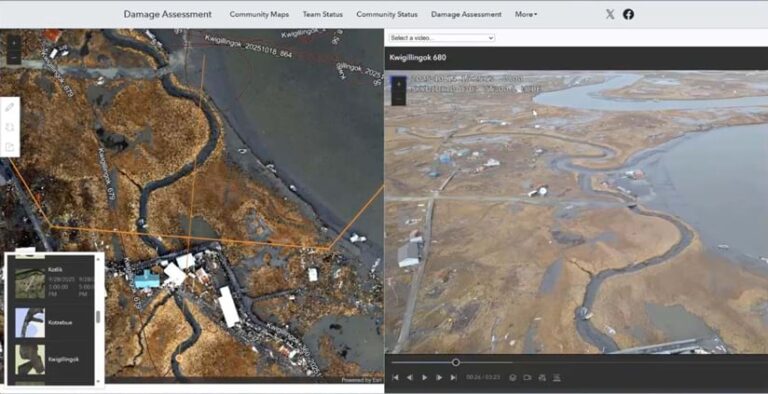Click the Kwigillingok_20251018_864 map label
The image size is (768, 394).
[x=248, y=46]
